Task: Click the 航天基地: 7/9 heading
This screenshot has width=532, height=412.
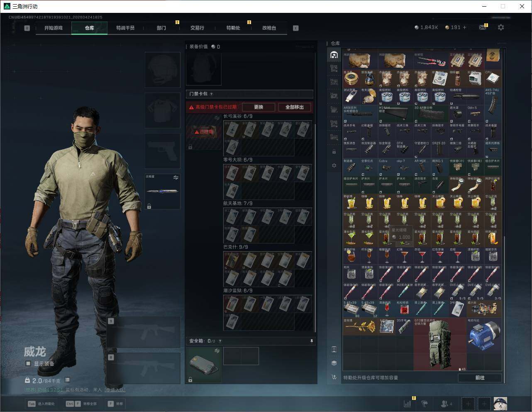Action: click(238, 204)
